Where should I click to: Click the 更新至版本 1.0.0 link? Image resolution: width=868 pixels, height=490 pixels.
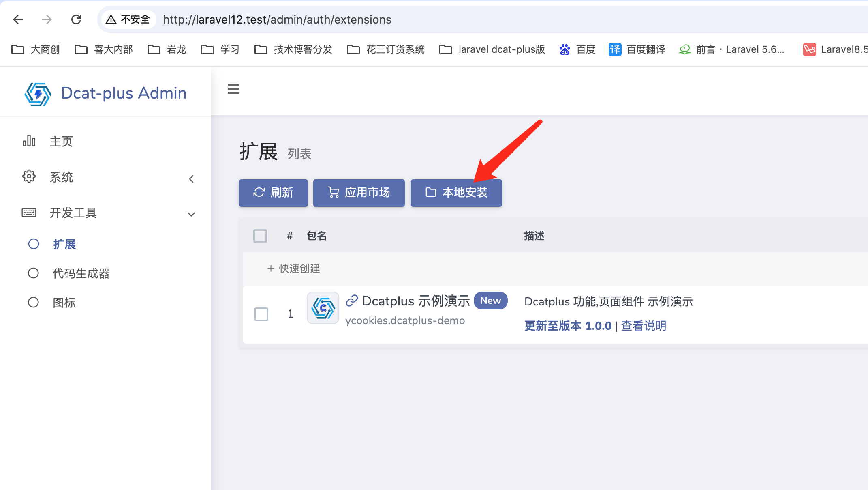[x=568, y=326]
